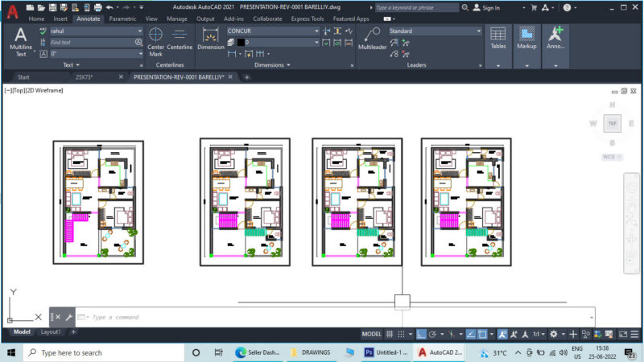Choose the Multileader tool
This screenshot has height=362, width=644.
(372, 39)
